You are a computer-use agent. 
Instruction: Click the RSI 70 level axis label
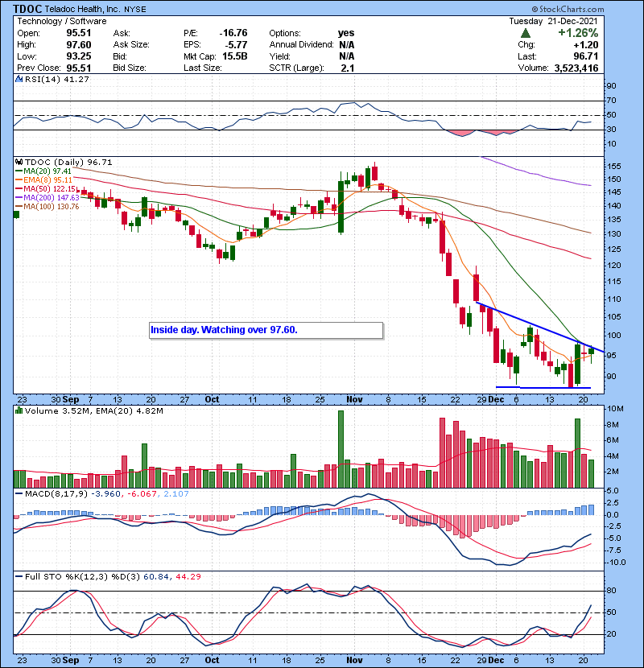point(612,101)
